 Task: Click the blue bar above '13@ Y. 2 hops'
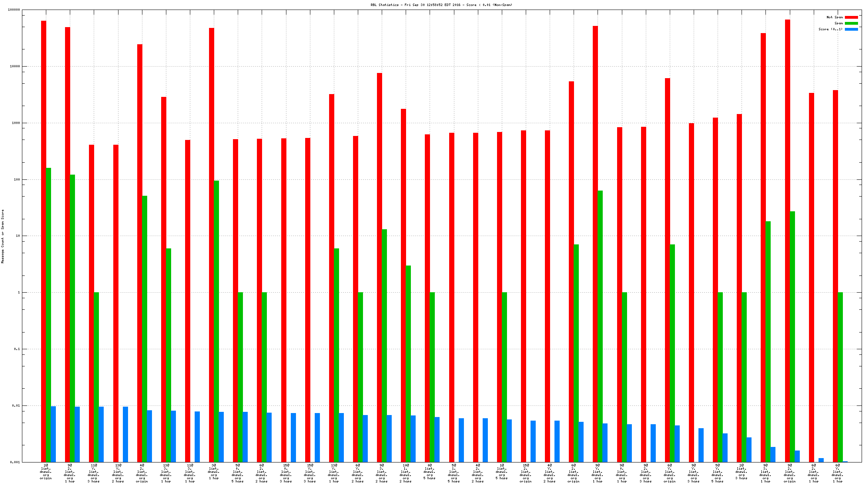pyautogui.click(x=125, y=434)
